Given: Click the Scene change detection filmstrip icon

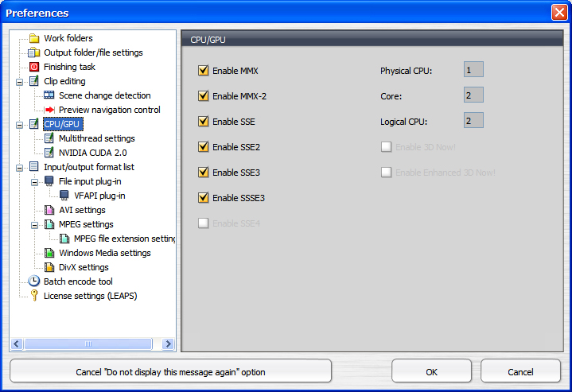Looking at the screenshot, I should click(x=49, y=95).
